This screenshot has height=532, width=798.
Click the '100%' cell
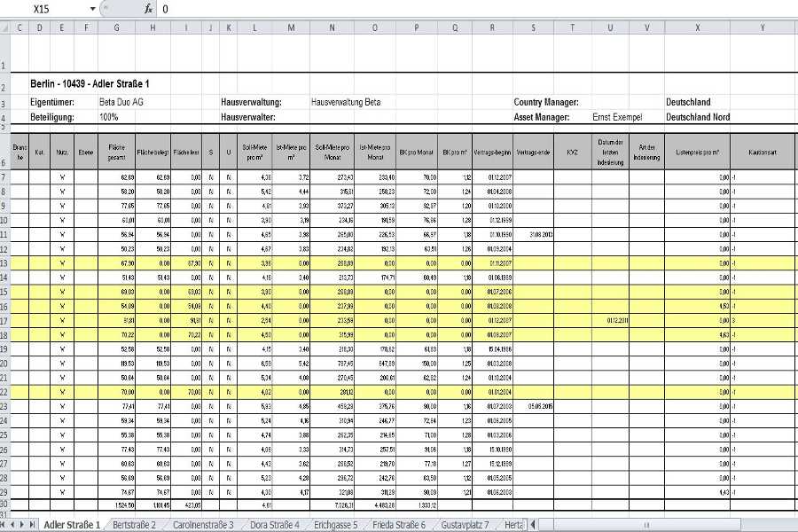click(x=109, y=117)
